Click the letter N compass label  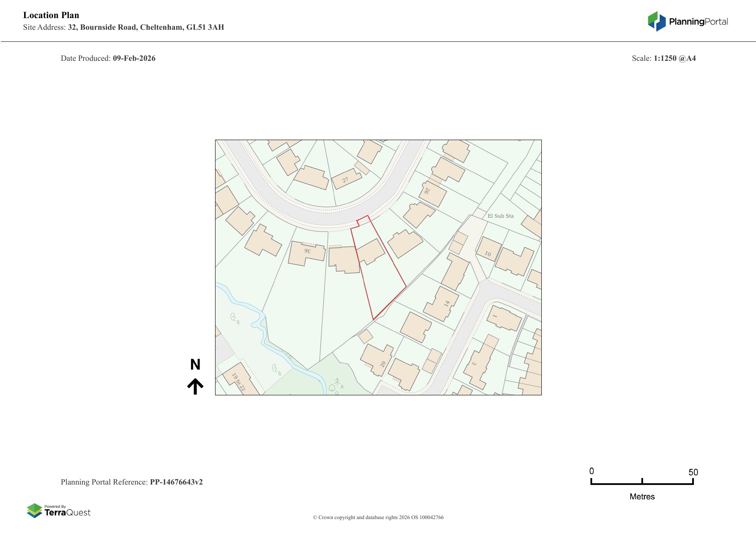click(x=195, y=365)
